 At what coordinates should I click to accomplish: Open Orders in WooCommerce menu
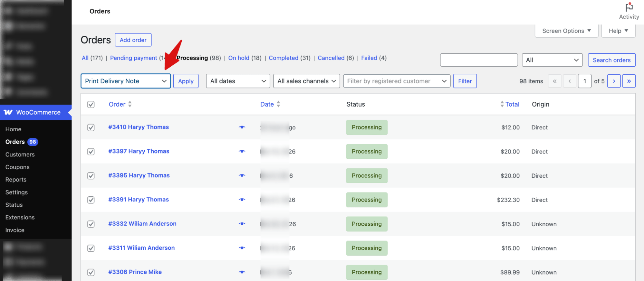coord(15,142)
